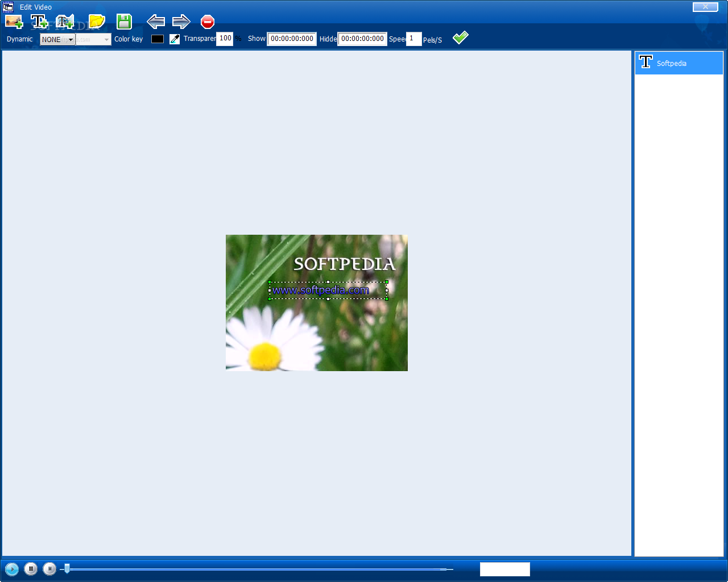Click the black Color key swatch
The image size is (728, 582).
tap(158, 39)
